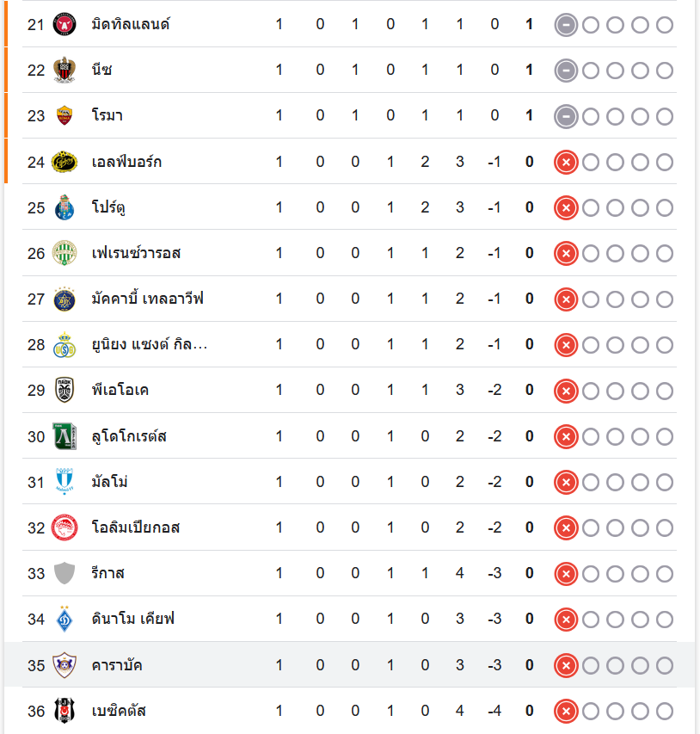This screenshot has width=700, height=734.
Task: Click the Nice club crest icon
Action: tap(64, 70)
